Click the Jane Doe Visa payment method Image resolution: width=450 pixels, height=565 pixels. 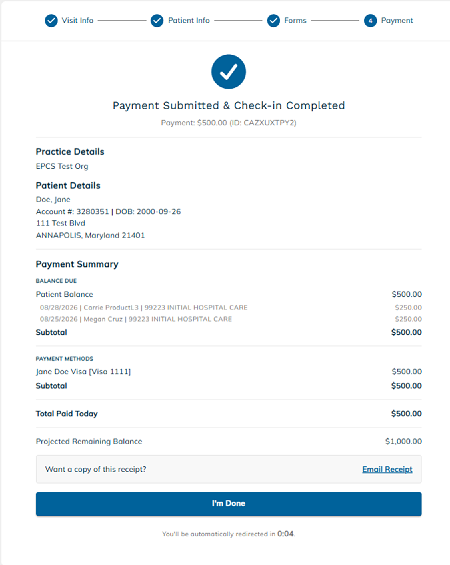coord(83,372)
